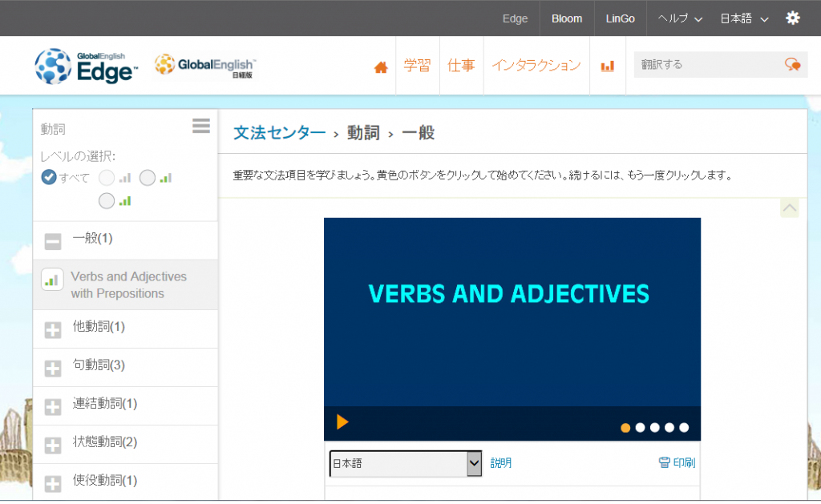Image resolution: width=821 pixels, height=504 pixels.
Task: Open the 学習 menu
Action: pos(417,66)
